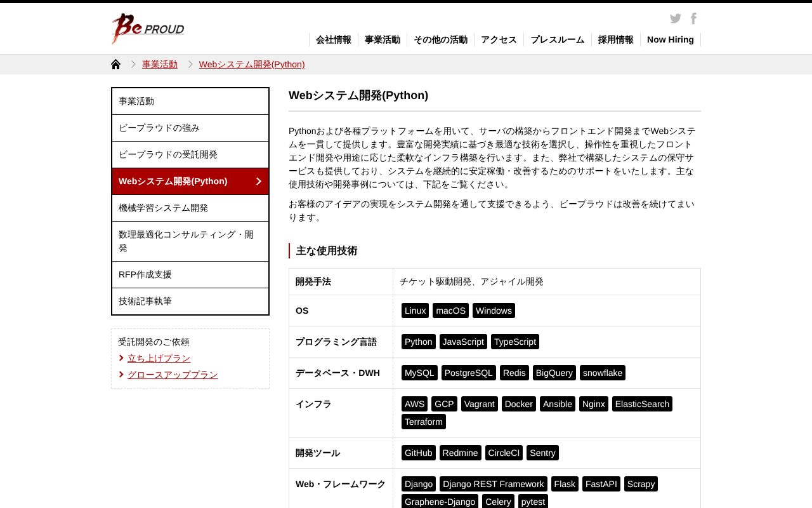Open the 事業活動 top menu item

[383, 39]
